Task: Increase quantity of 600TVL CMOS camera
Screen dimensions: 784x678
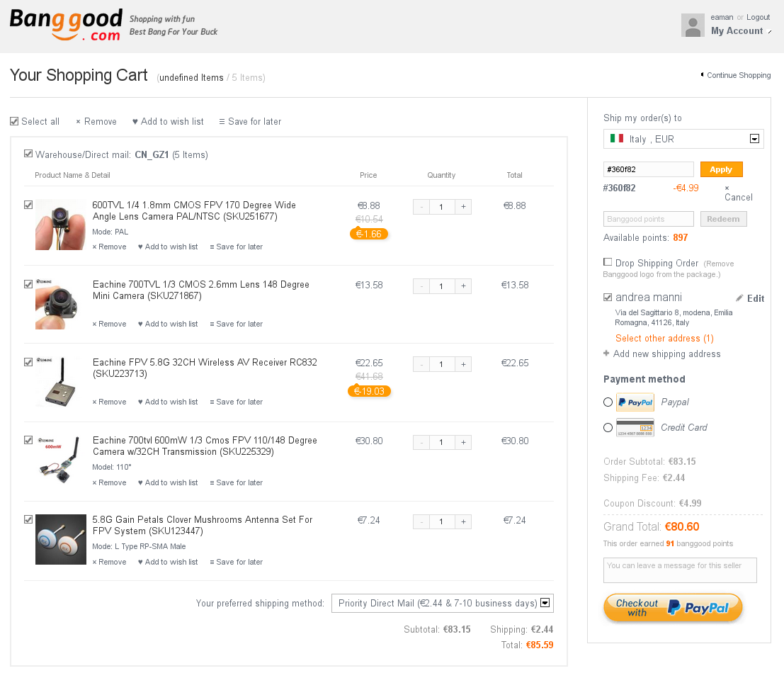Action: pos(463,207)
